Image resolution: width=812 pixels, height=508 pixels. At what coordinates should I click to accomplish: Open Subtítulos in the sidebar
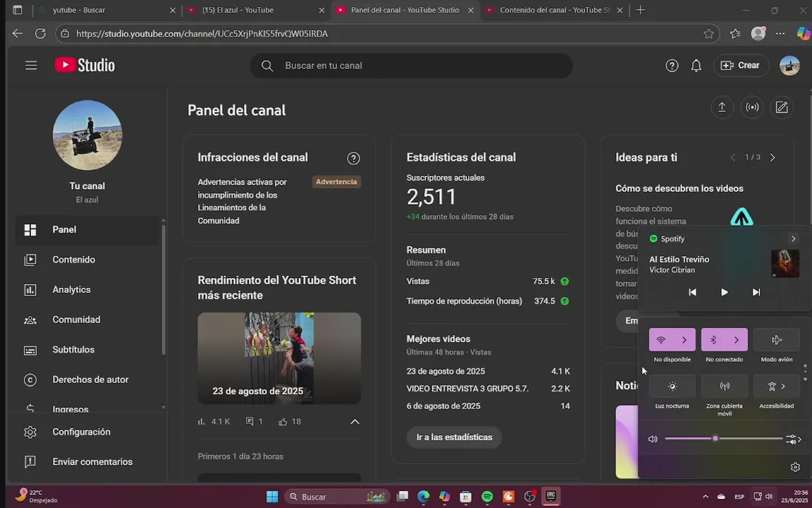click(x=87, y=350)
